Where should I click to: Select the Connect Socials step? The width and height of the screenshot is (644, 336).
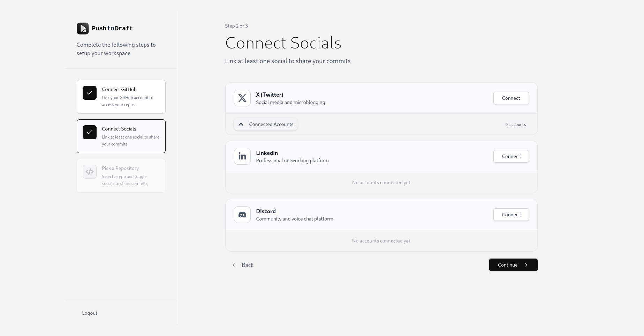click(121, 136)
